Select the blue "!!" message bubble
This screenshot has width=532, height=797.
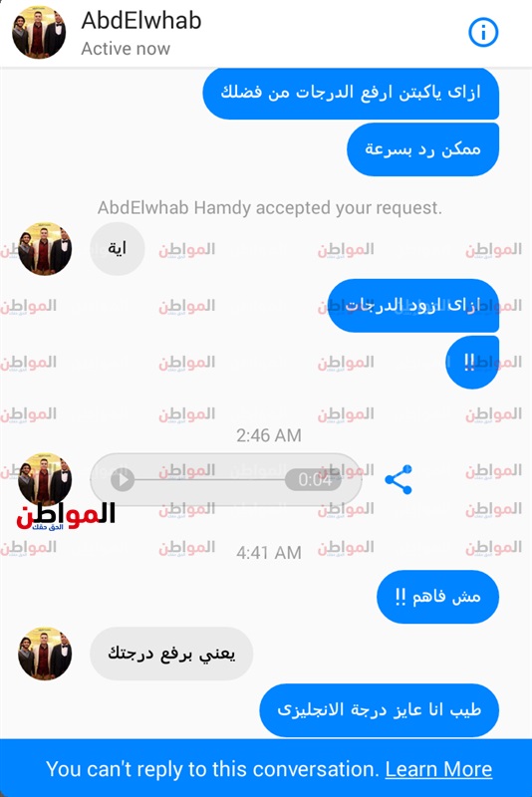point(472,362)
